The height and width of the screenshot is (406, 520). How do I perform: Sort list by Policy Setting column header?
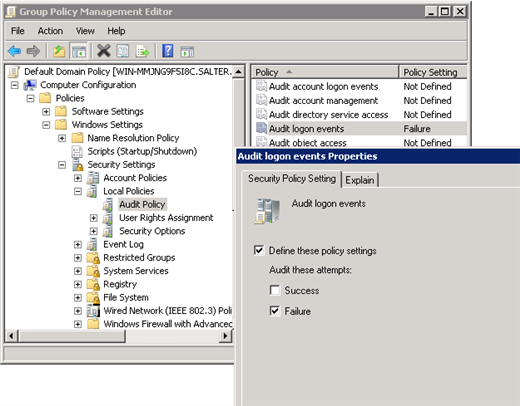pos(432,72)
